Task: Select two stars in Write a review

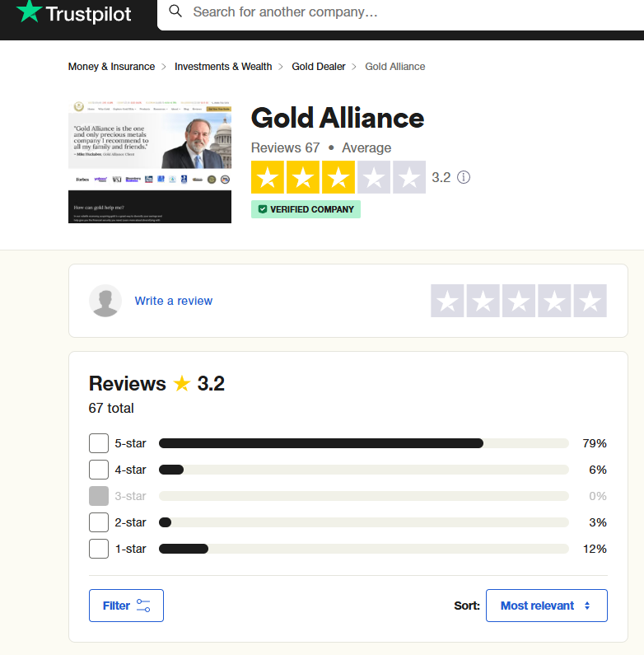Action: coord(483,301)
